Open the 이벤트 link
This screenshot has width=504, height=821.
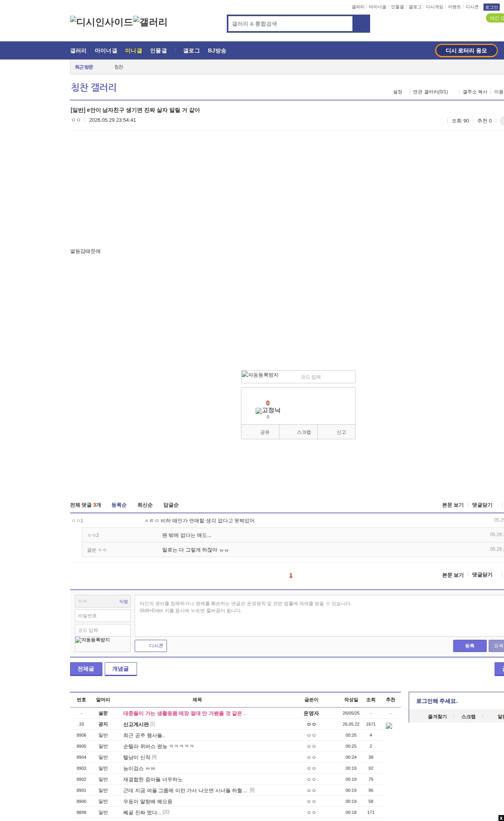pos(454,7)
